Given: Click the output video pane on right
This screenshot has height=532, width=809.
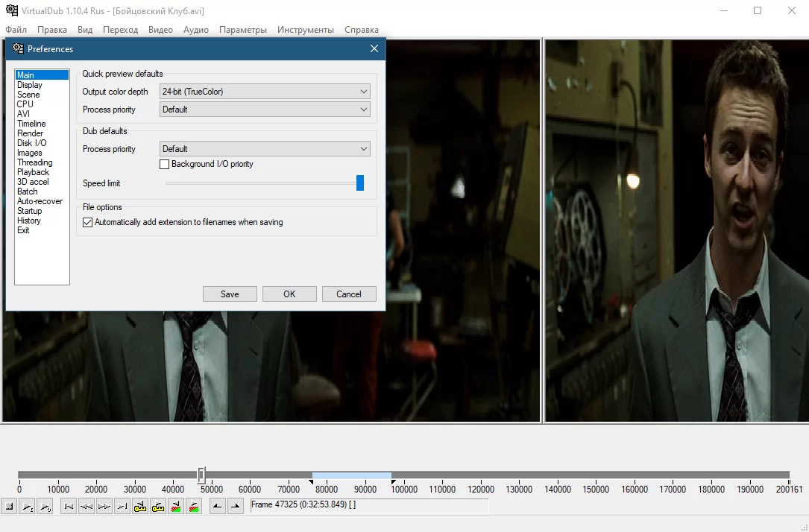Looking at the screenshot, I should [x=676, y=230].
